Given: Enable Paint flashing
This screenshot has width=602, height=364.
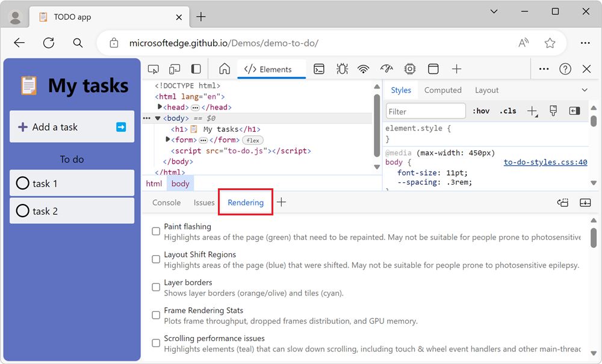Looking at the screenshot, I should pos(156,231).
